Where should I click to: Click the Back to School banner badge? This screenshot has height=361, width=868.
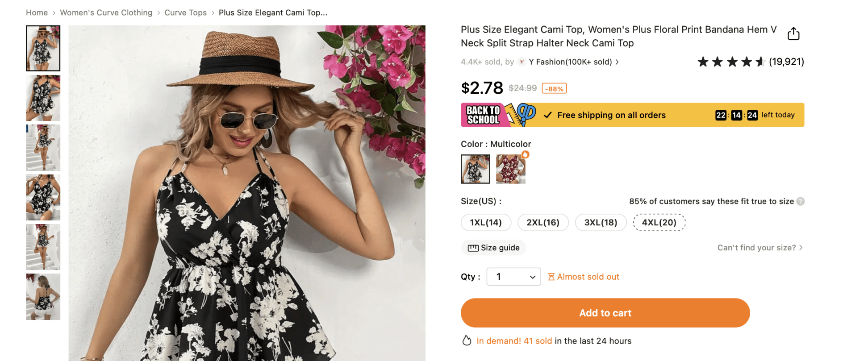(483, 115)
